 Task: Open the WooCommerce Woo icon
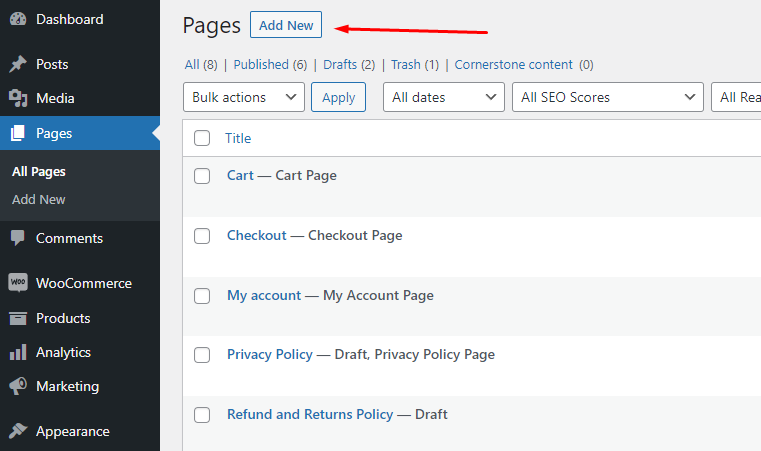tap(18, 283)
